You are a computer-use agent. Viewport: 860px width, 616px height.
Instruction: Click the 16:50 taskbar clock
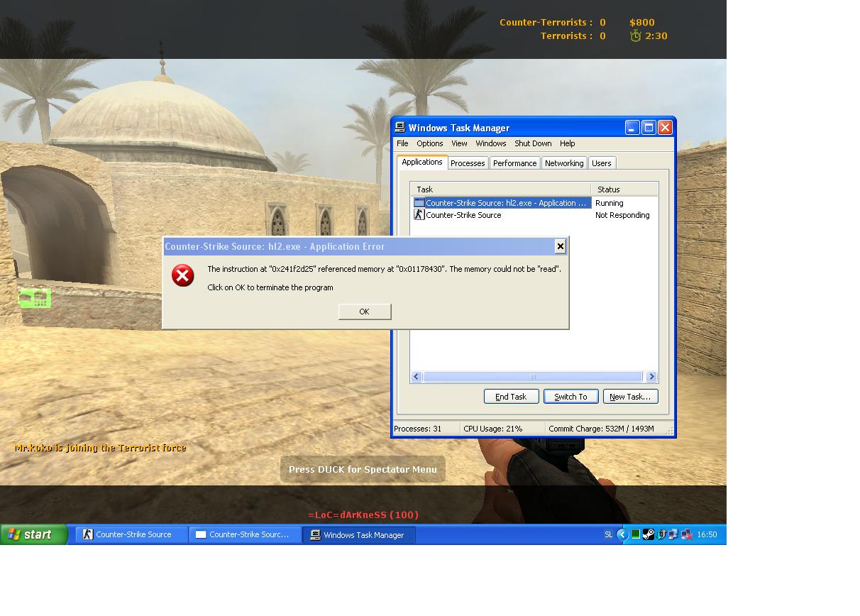707,534
